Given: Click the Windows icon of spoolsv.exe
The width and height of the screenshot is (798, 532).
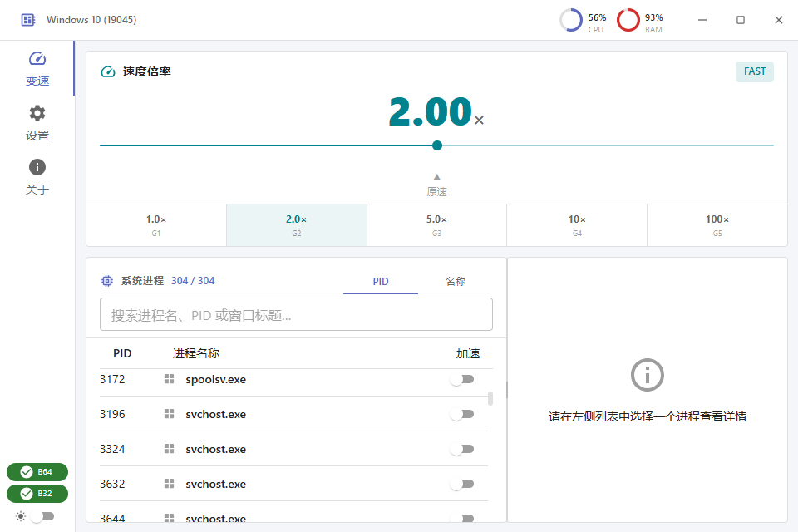Looking at the screenshot, I should [169, 379].
